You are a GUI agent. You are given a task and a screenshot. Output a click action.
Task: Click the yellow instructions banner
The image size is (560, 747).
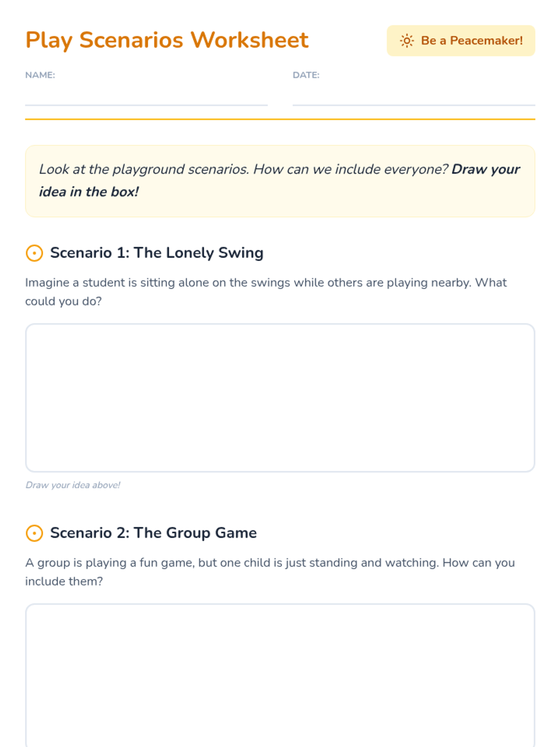pos(280,181)
